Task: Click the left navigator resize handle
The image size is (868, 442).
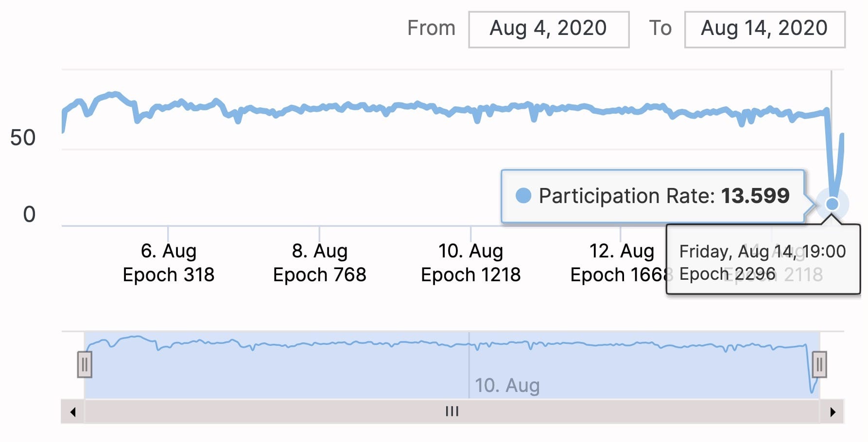Action: click(85, 363)
